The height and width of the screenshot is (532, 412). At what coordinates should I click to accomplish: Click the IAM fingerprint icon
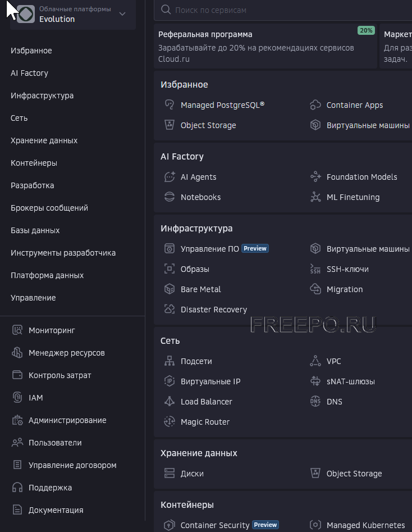[x=17, y=397]
